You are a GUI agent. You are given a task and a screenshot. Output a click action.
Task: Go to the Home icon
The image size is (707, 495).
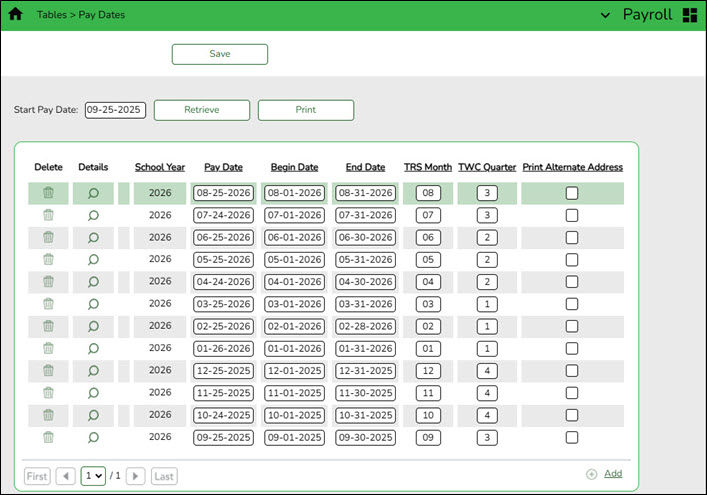15,14
